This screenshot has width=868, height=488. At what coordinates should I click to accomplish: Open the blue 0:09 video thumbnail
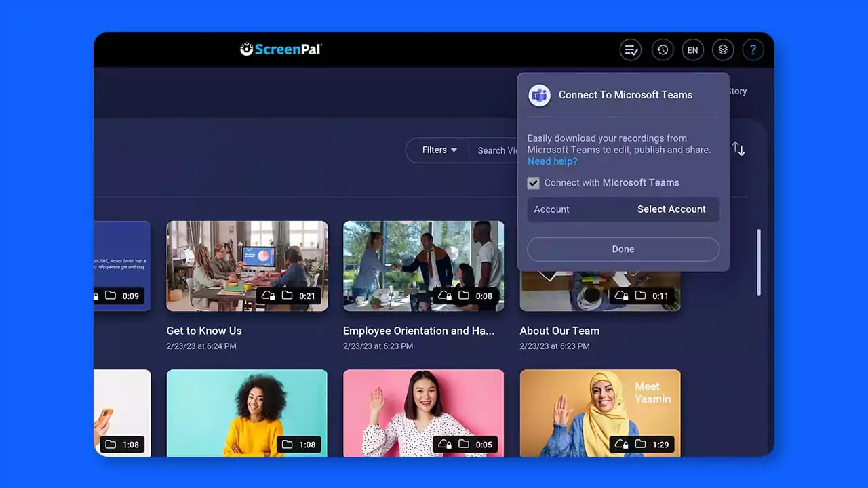122,266
